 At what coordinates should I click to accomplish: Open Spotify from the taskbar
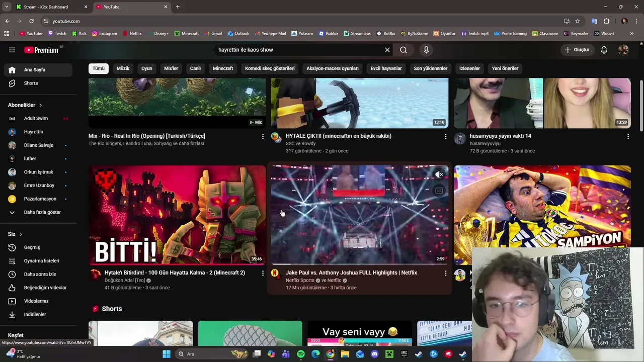point(301,354)
